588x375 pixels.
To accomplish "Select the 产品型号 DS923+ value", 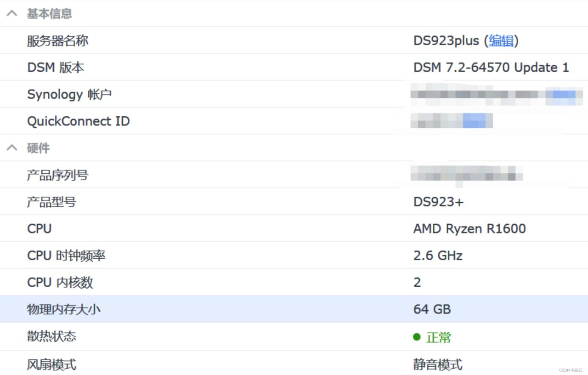I will pos(438,202).
